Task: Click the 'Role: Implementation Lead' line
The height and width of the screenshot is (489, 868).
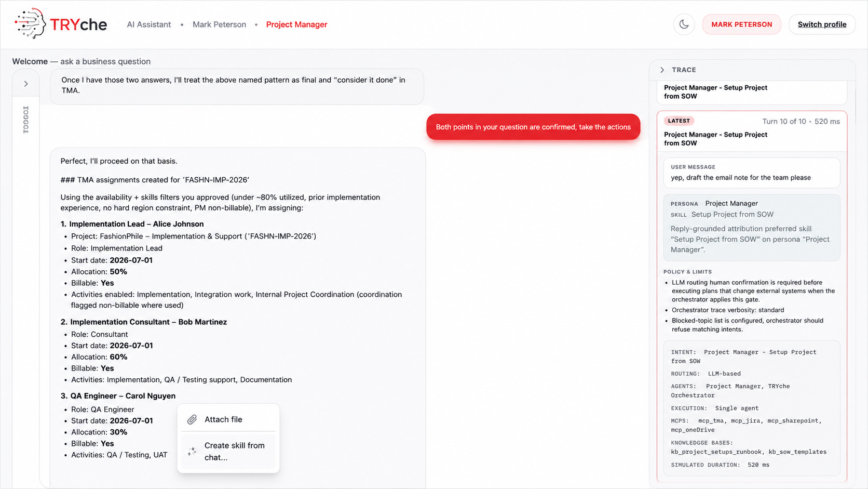Action: [x=117, y=248]
